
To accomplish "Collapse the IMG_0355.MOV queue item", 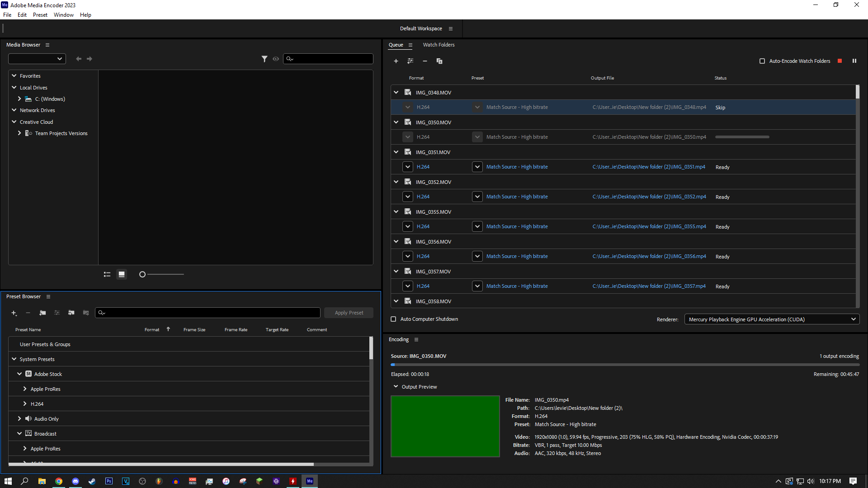I will pos(396,211).
